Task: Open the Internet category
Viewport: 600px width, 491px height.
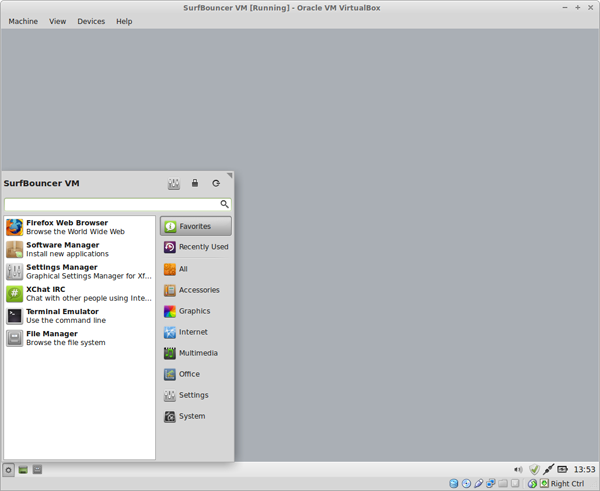Action: coord(196,332)
